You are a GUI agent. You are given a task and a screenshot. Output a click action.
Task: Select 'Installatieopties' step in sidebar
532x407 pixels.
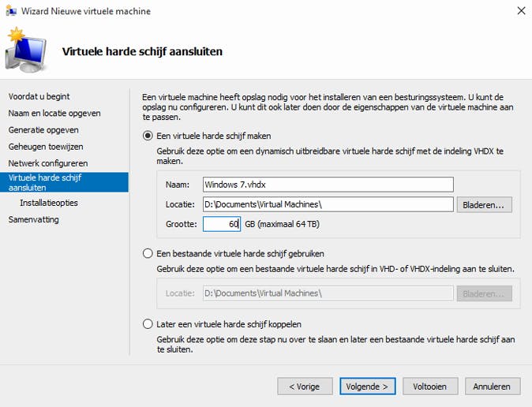pyautogui.click(x=49, y=203)
